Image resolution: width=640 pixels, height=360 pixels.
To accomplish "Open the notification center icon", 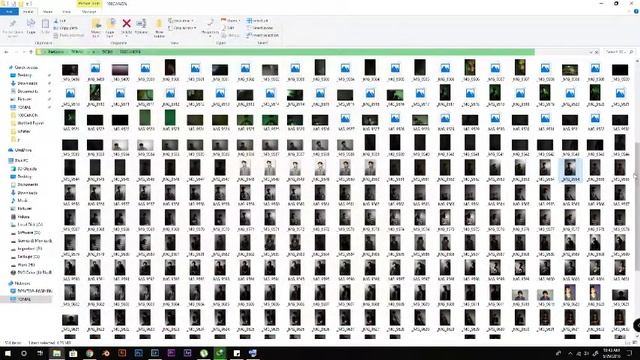I will point(630,353).
